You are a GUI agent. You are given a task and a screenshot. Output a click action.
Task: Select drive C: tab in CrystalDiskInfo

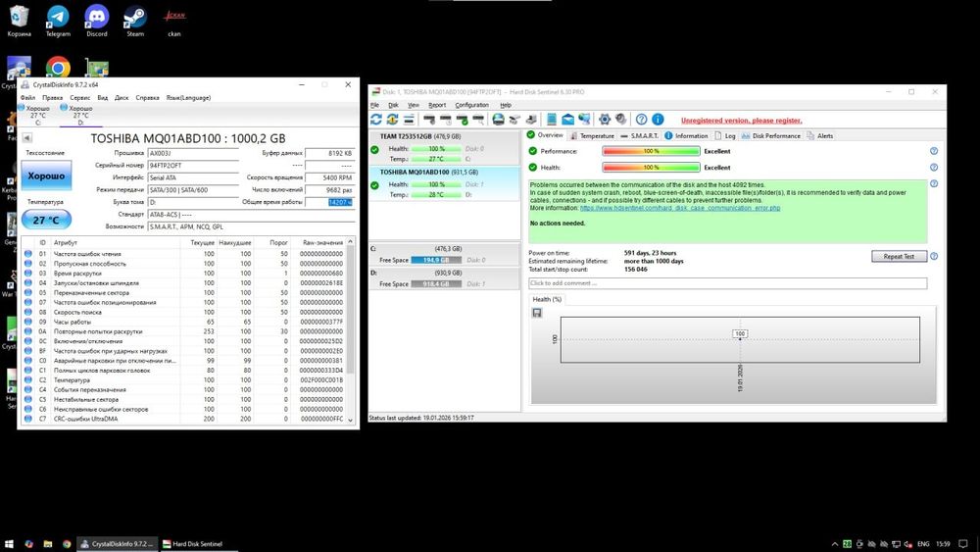click(35, 115)
